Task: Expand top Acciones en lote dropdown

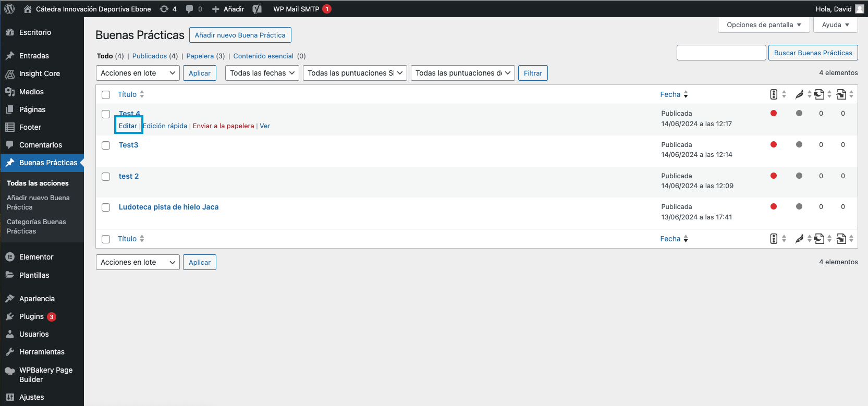Action: tap(138, 73)
